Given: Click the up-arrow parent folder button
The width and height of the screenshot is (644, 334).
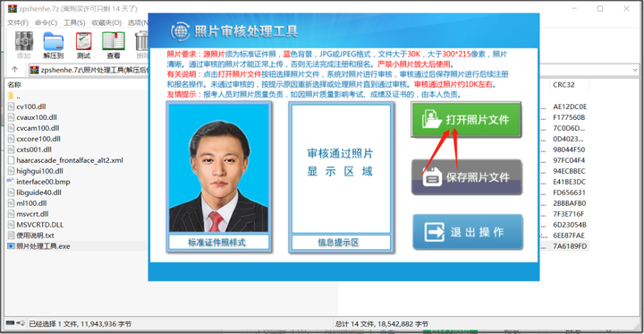Looking at the screenshot, I should point(15,70).
